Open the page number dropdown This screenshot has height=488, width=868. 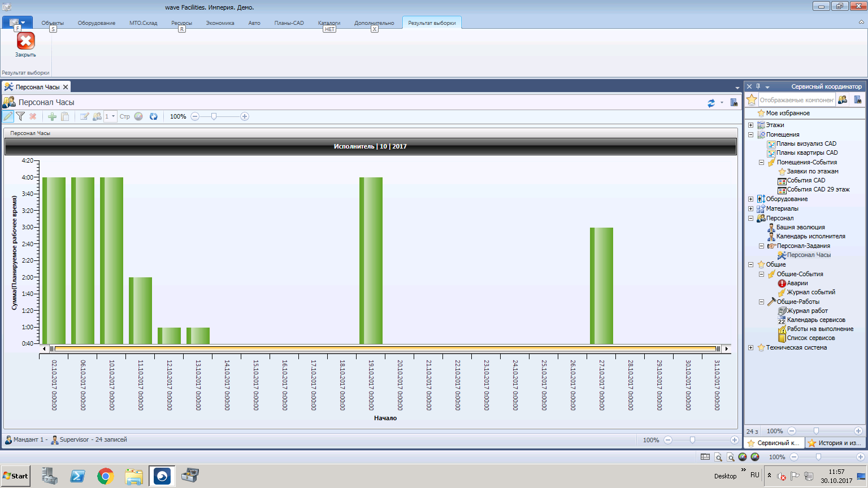[114, 116]
